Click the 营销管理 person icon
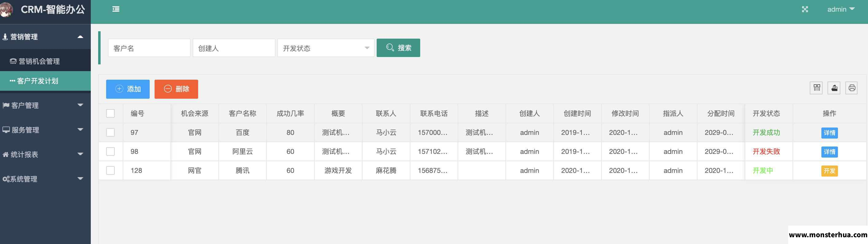 click(5, 37)
